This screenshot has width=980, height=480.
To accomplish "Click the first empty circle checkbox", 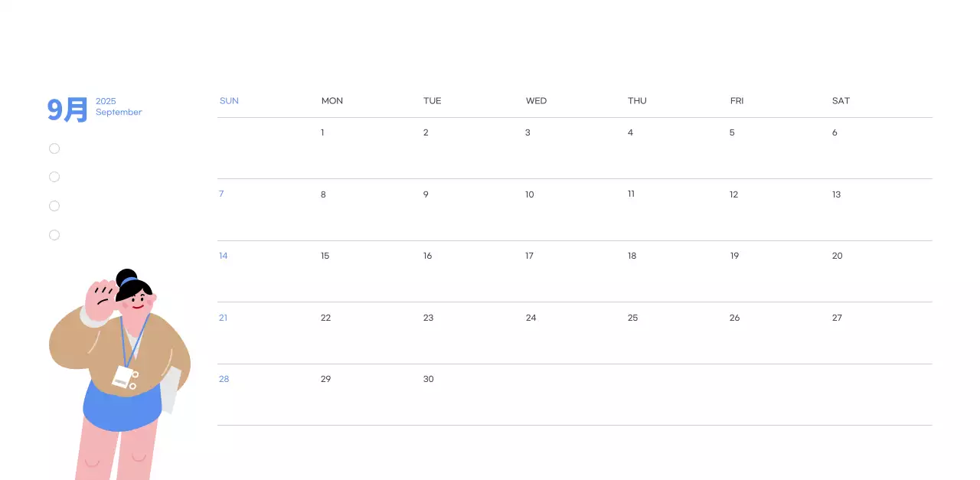I will click(x=54, y=149).
